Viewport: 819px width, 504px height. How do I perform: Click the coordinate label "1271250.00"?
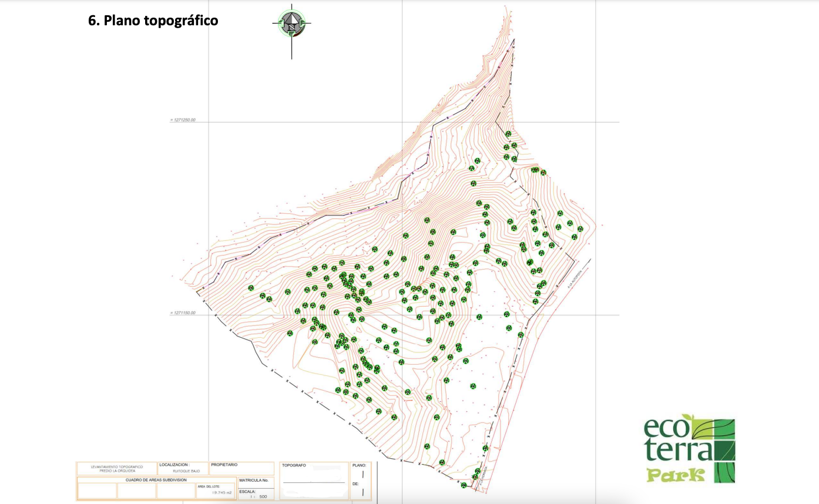[x=184, y=120]
